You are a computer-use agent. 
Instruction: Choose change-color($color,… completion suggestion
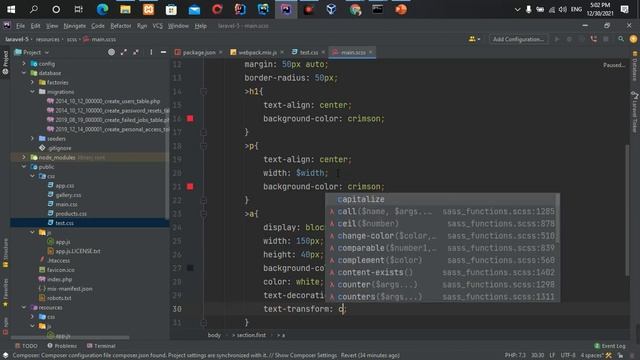(441, 236)
